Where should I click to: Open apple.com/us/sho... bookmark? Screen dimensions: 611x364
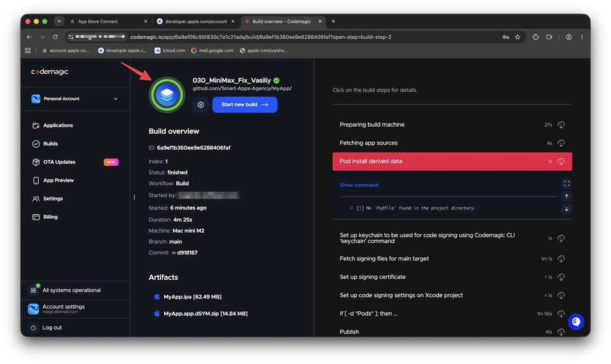point(263,51)
